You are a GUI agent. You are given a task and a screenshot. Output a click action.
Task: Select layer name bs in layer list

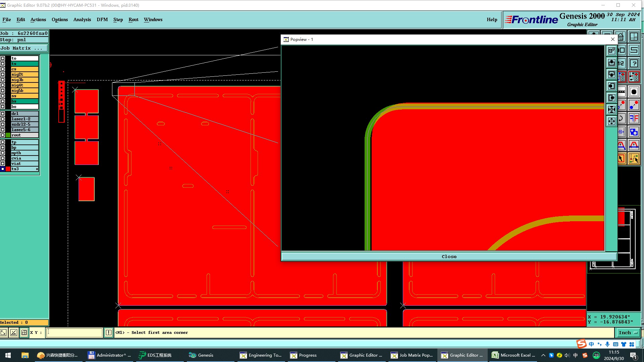[x=24, y=101]
